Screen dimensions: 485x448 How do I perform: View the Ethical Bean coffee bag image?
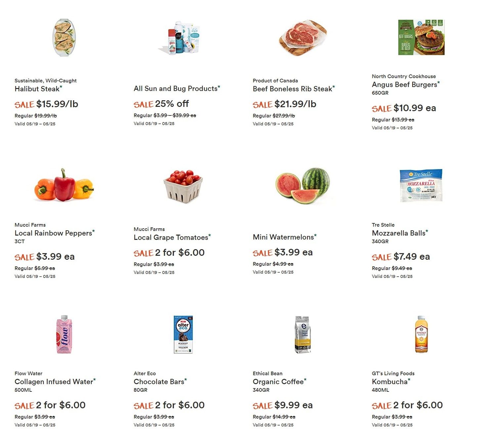pyautogui.click(x=302, y=334)
